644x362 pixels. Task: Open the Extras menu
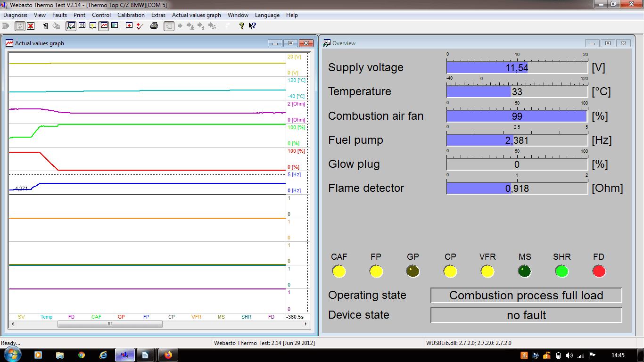point(158,15)
